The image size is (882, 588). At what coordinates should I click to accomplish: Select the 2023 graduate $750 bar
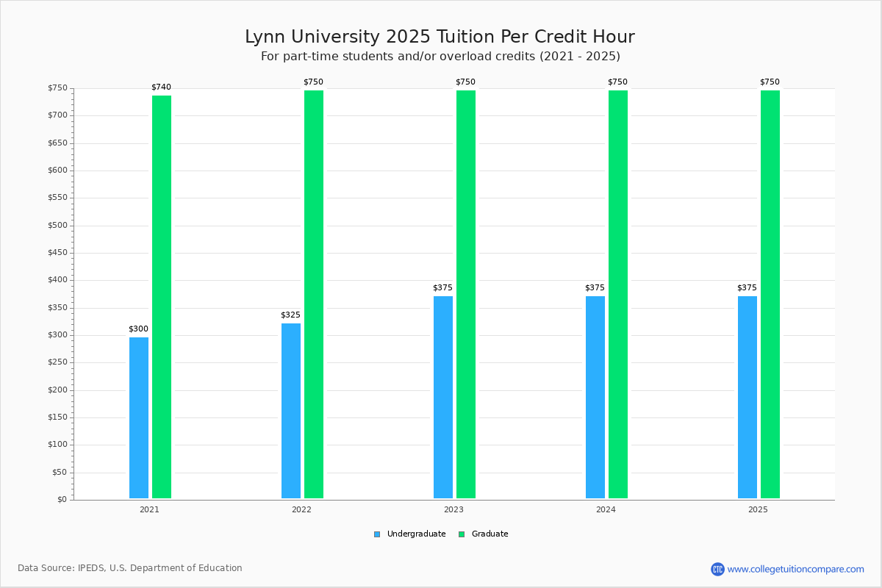coord(466,294)
